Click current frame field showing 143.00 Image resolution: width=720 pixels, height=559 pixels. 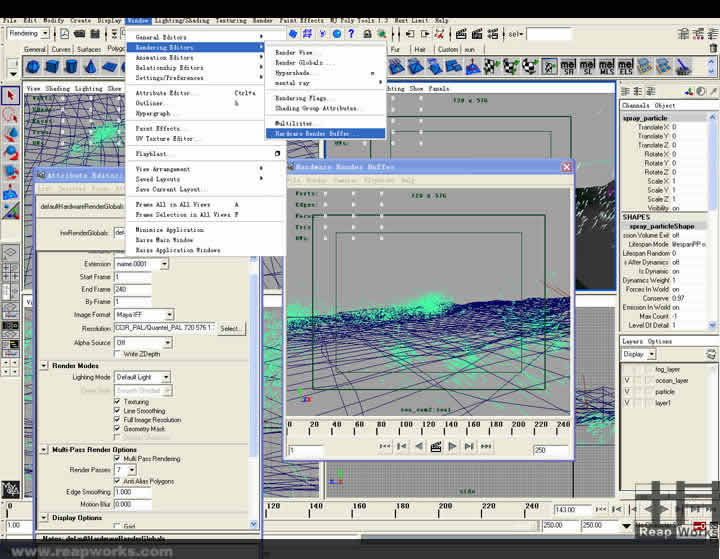click(573, 510)
